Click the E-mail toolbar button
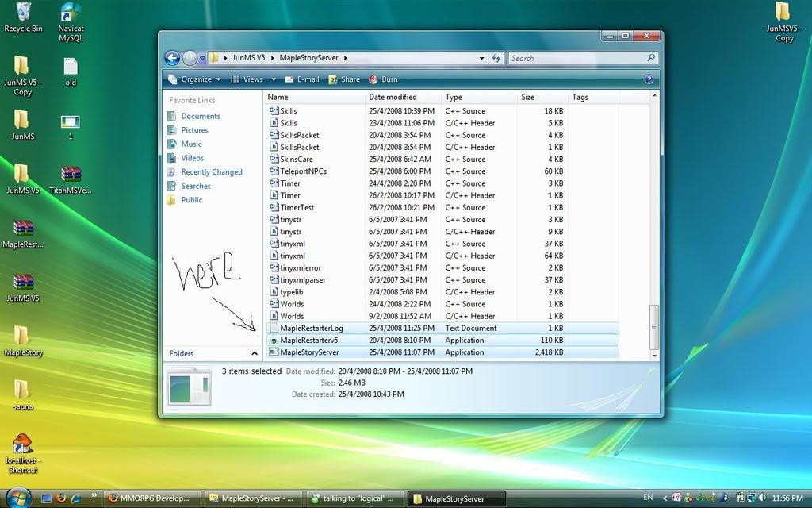 [301, 79]
